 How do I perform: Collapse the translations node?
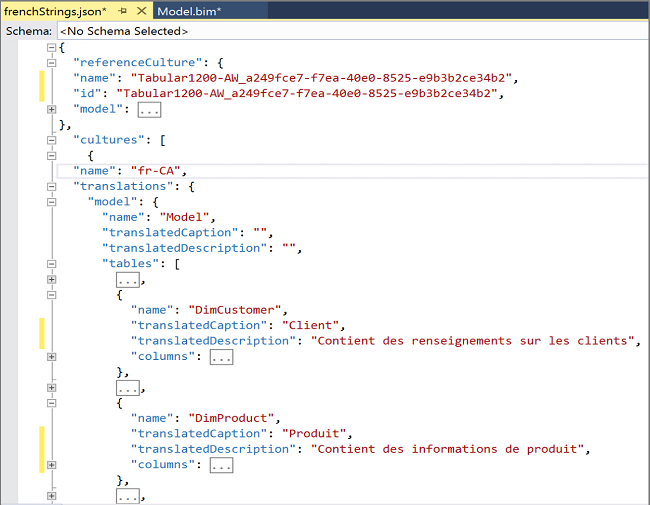click(51, 187)
